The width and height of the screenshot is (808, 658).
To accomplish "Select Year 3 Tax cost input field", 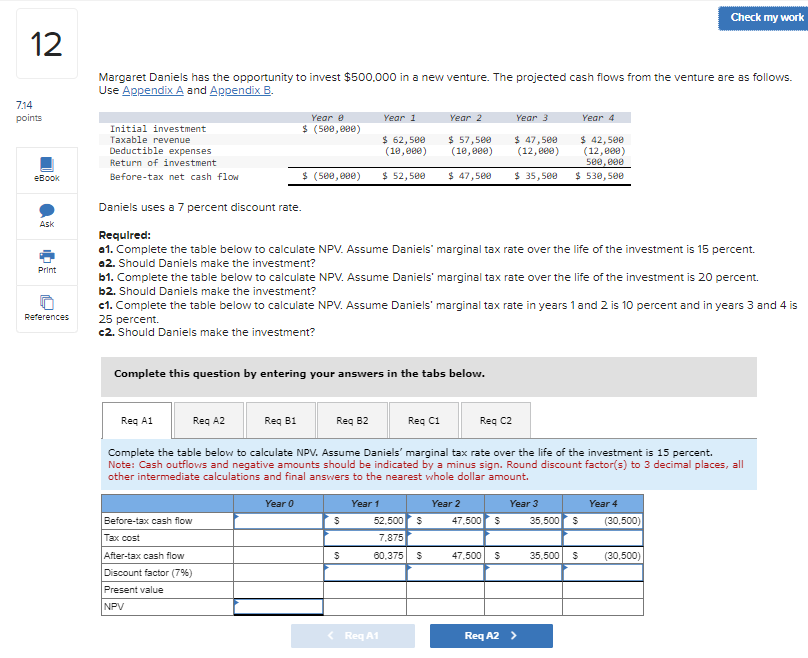I will coord(524,538).
